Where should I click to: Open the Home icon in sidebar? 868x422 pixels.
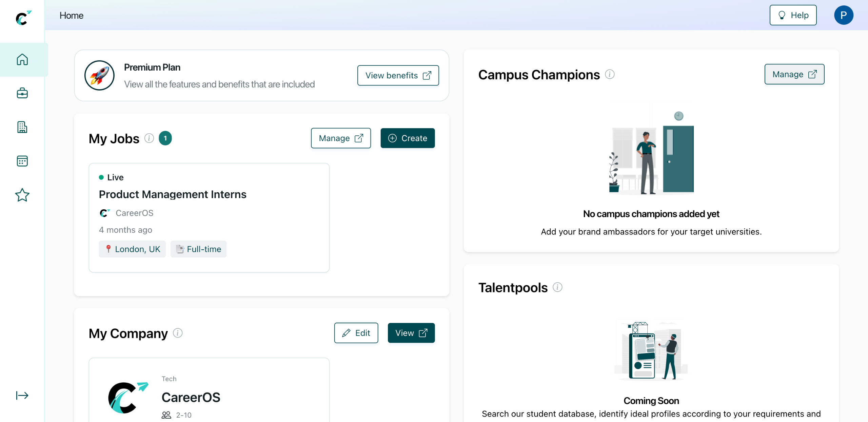pos(22,60)
